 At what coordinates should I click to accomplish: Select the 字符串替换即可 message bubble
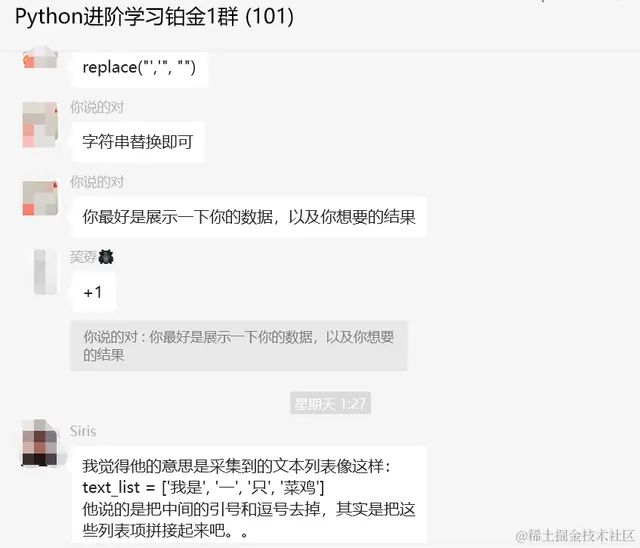[x=138, y=142]
